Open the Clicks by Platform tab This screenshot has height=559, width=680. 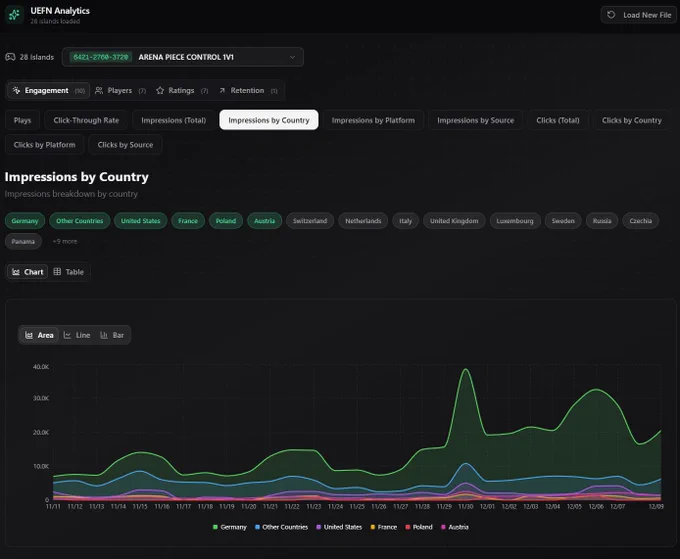tap(44, 144)
